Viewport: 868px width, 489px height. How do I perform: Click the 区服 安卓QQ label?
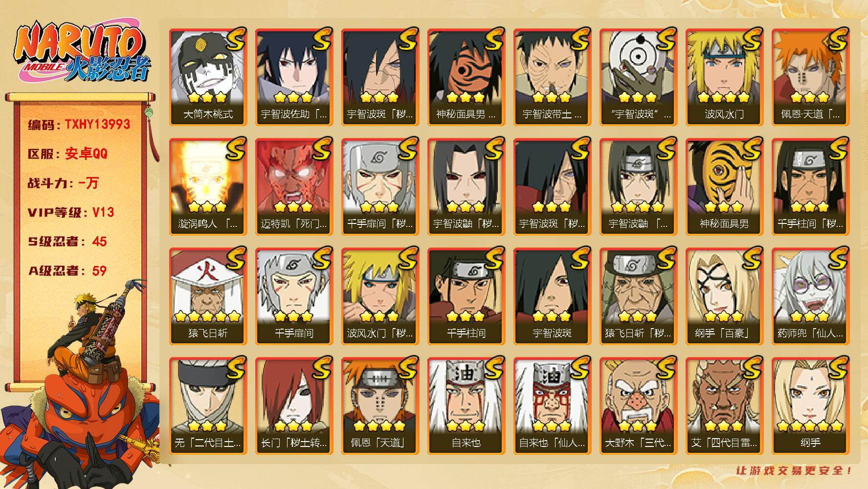pos(67,154)
